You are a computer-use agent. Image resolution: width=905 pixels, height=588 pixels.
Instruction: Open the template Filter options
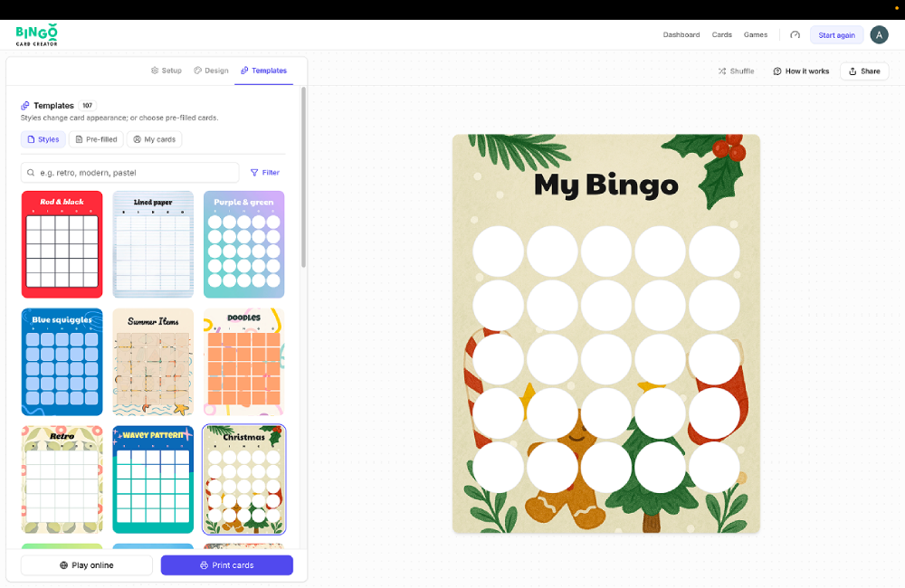(265, 173)
